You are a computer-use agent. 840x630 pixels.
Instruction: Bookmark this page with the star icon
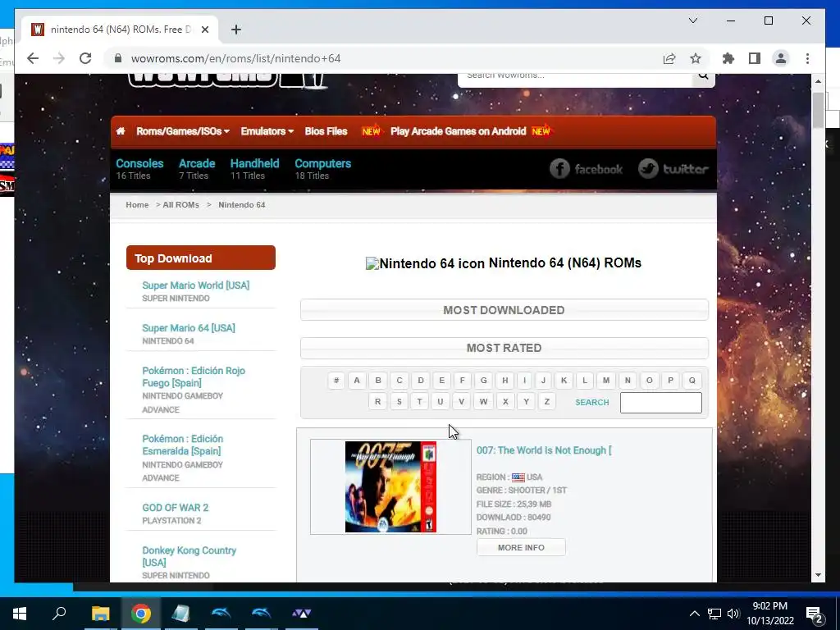pos(696,58)
